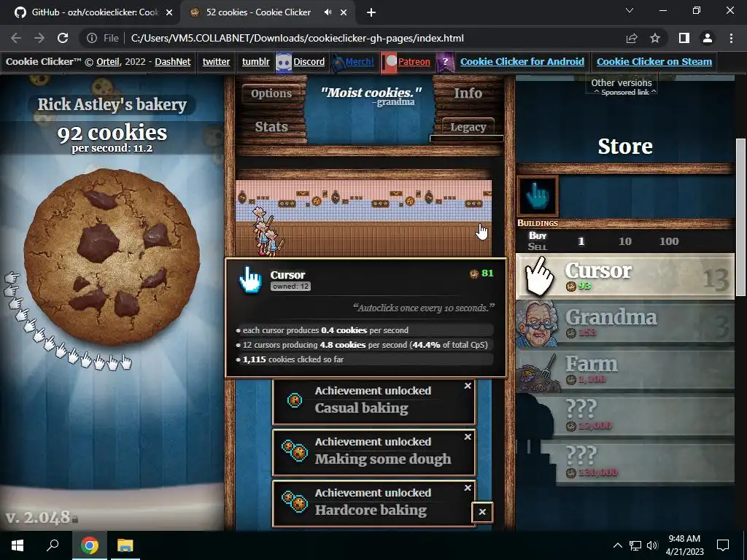The width and height of the screenshot is (747, 560).
Task: Open the Hardcore baking achievement icon
Action: tap(295, 502)
